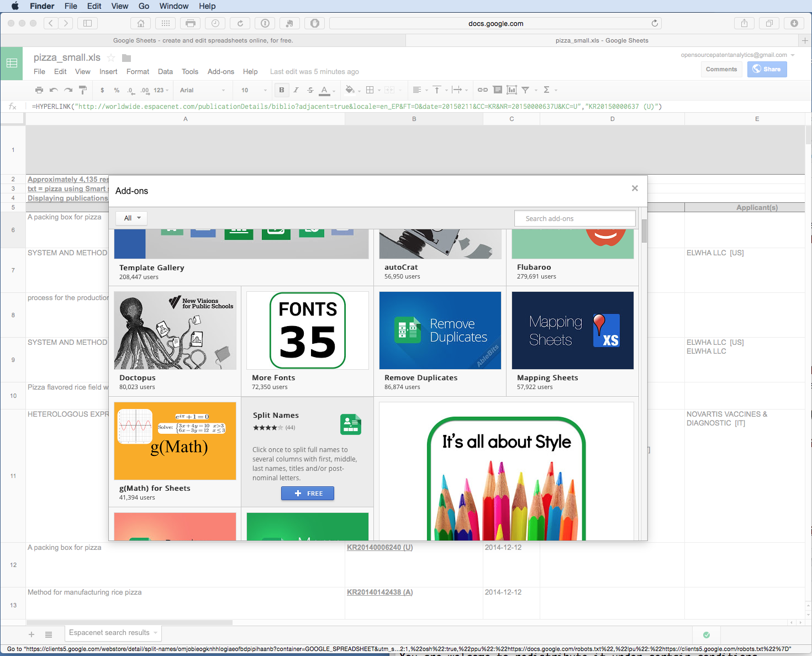Image resolution: width=812 pixels, height=656 pixels.
Task: Open the Arial font dropdown
Action: pos(202,90)
